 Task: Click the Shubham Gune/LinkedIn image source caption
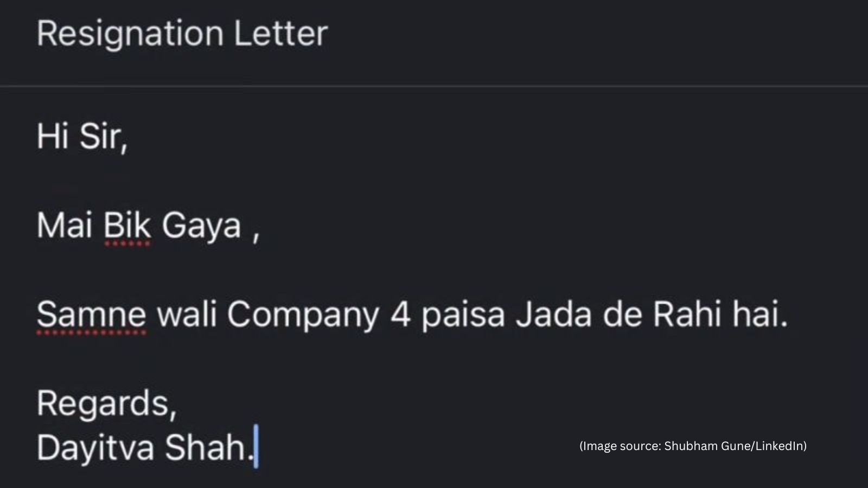(x=693, y=446)
